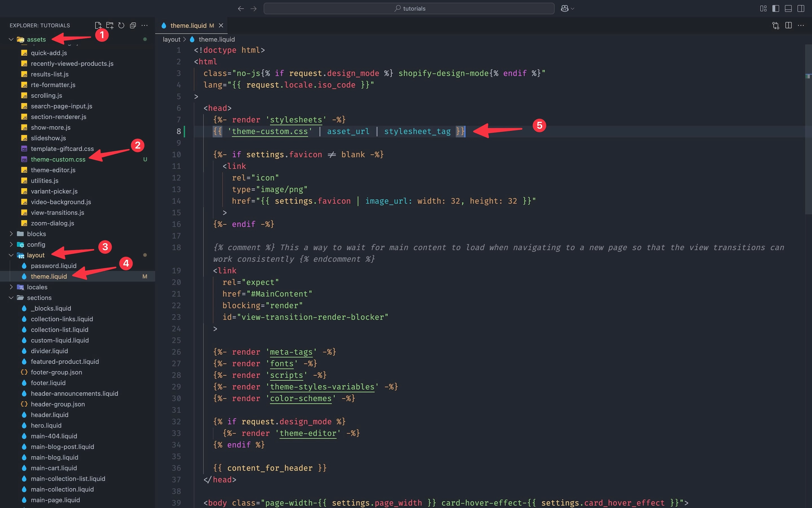Viewport: 812px width, 508px height.
Task: Open main-cart.liquid section file
Action: [54, 468]
